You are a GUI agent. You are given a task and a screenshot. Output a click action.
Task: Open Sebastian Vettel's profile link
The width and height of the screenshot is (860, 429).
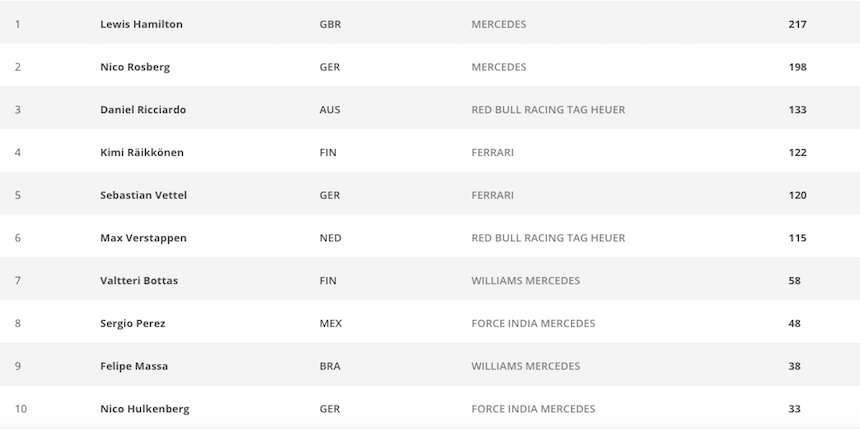coord(143,195)
